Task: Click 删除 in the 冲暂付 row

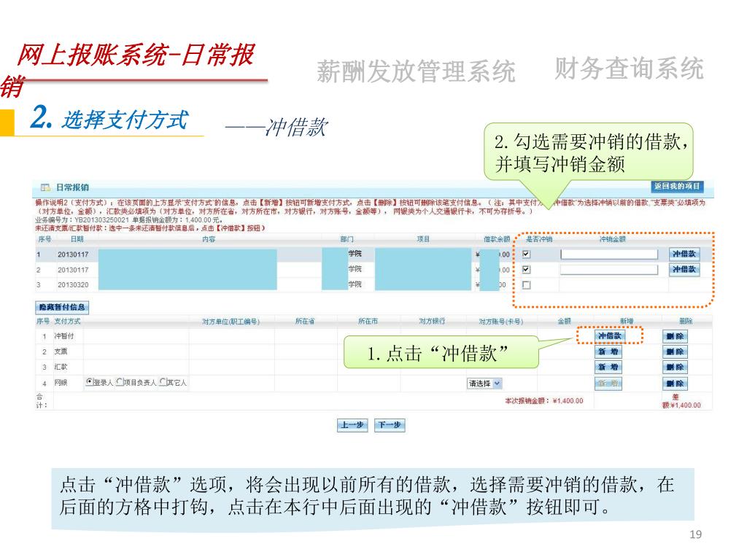Action: pyautogui.click(x=675, y=336)
